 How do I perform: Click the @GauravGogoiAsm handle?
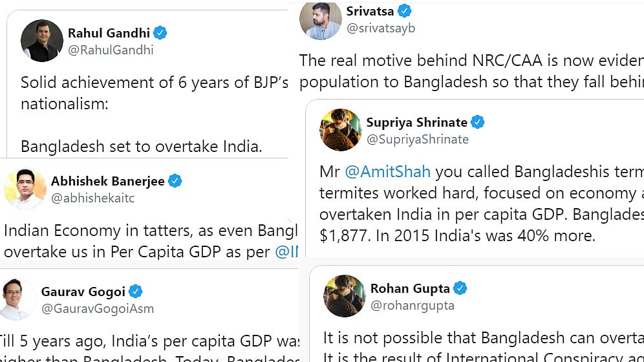(x=98, y=308)
